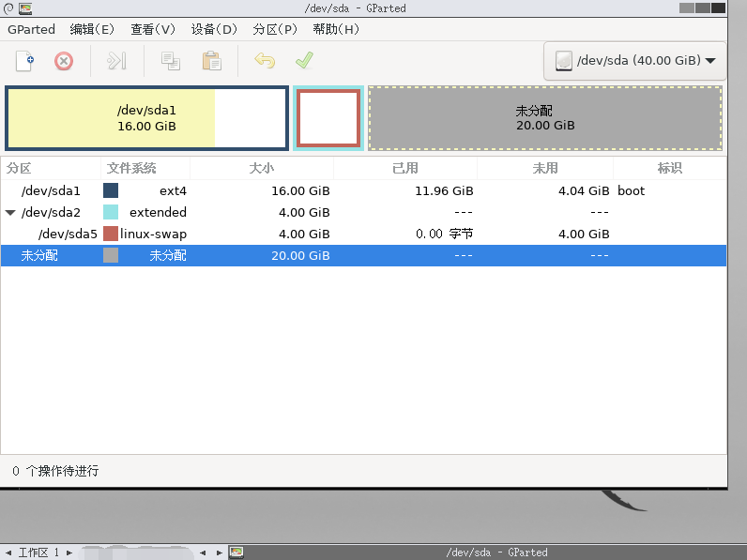Click the 工作区 1 workspace label
Viewport: 747px width, 560px height.
38,552
